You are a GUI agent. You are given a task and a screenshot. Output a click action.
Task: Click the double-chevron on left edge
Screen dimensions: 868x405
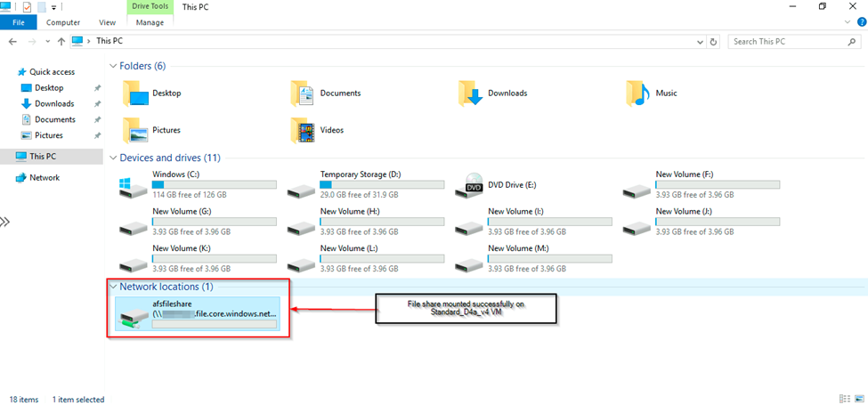tap(4, 222)
